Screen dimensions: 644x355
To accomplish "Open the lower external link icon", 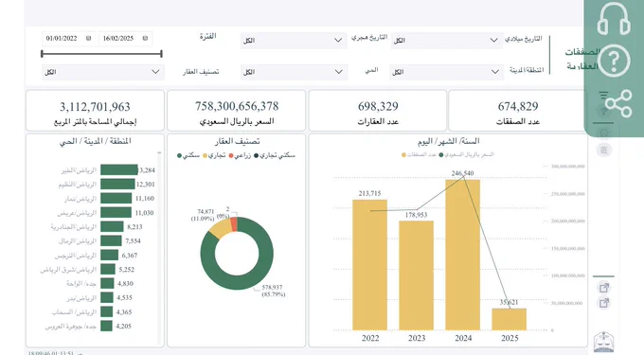I will (x=604, y=303).
